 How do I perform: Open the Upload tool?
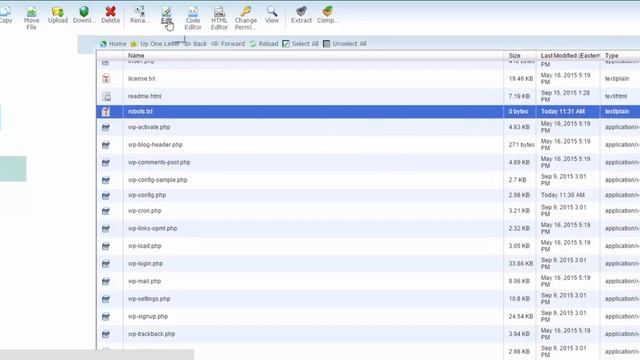pos(58,15)
